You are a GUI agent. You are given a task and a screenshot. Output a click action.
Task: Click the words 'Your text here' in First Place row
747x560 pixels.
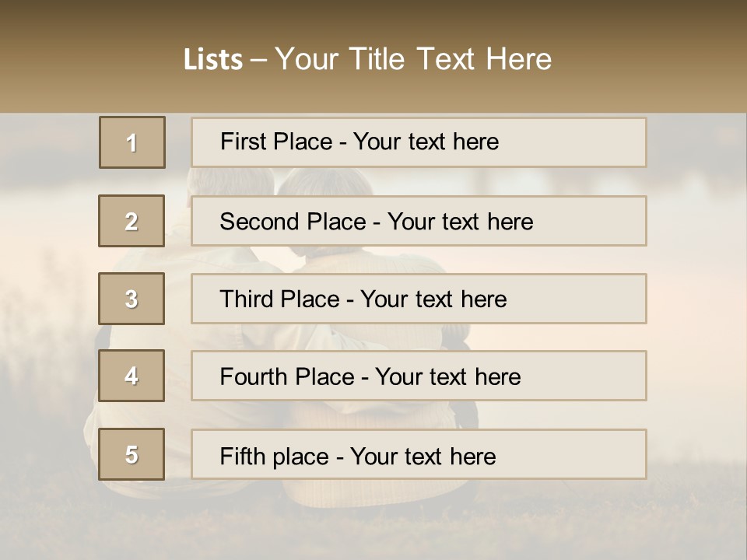tap(426, 142)
